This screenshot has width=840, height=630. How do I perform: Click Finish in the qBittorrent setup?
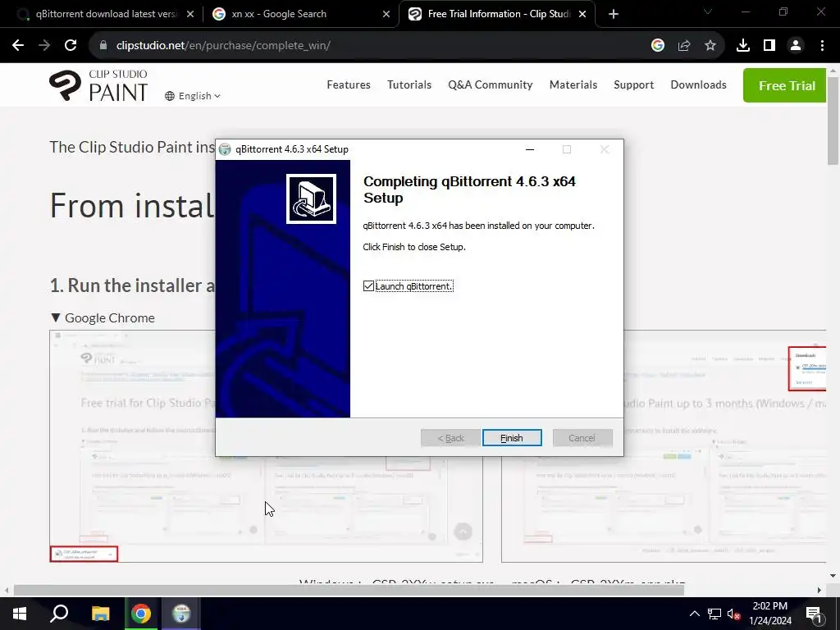tap(512, 438)
